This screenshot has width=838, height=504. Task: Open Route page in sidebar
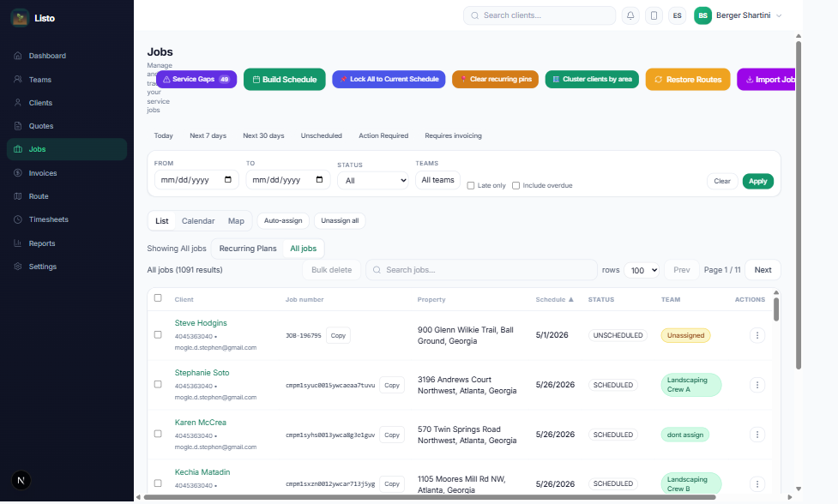pos(67,196)
